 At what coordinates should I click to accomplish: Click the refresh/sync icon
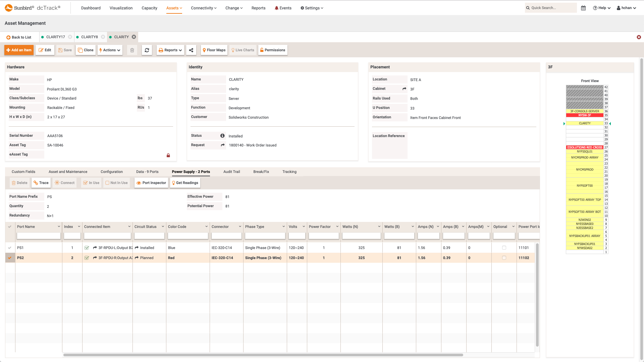147,50
